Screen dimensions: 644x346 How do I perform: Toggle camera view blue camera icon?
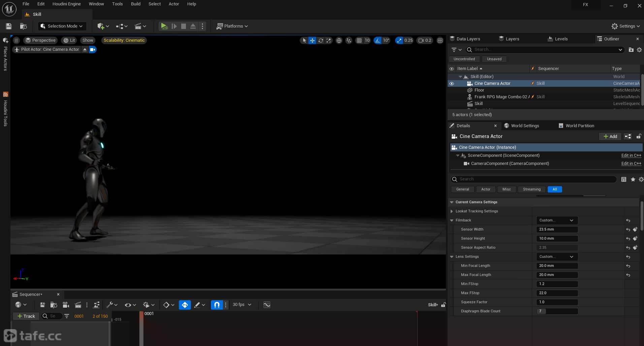pyautogui.click(x=93, y=49)
